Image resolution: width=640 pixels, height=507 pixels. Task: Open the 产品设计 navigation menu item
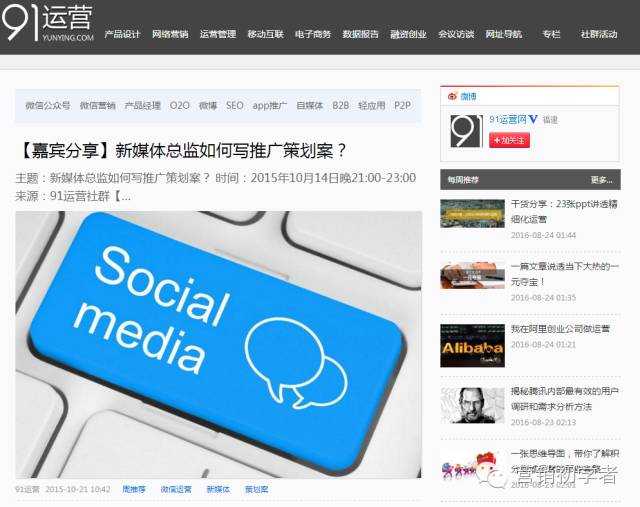[x=122, y=34]
